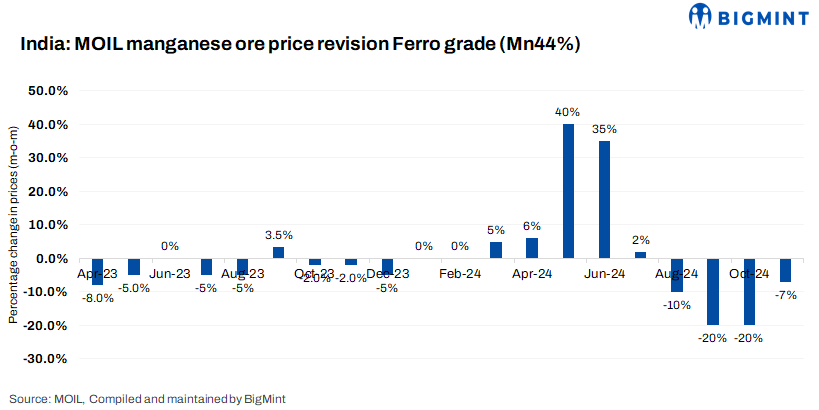
Task: Select the -8.0% bar for Apr-23
Action: pyautogui.click(x=98, y=272)
